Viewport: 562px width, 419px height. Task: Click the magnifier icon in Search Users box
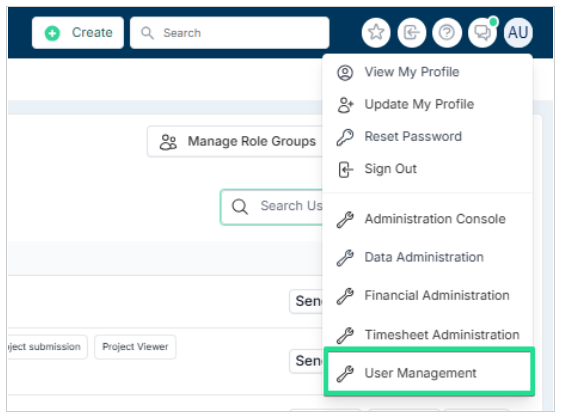239,206
